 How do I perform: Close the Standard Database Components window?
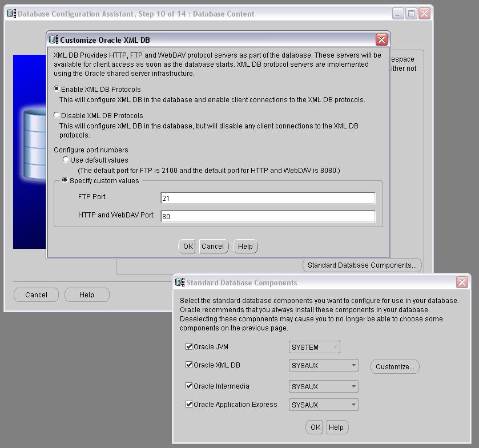coord(462,282)
